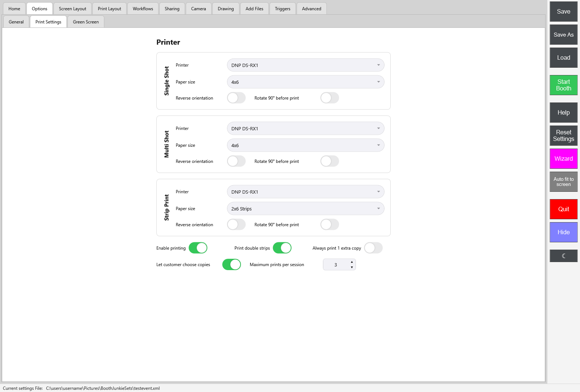Click the Save button
The width and height of the screenshot is (580, 392).
tap(564, 11)
